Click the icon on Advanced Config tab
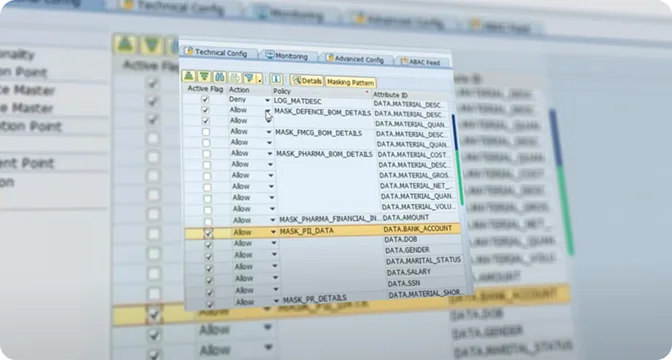This screenshot has width=672, height=360. coord(329,57)
